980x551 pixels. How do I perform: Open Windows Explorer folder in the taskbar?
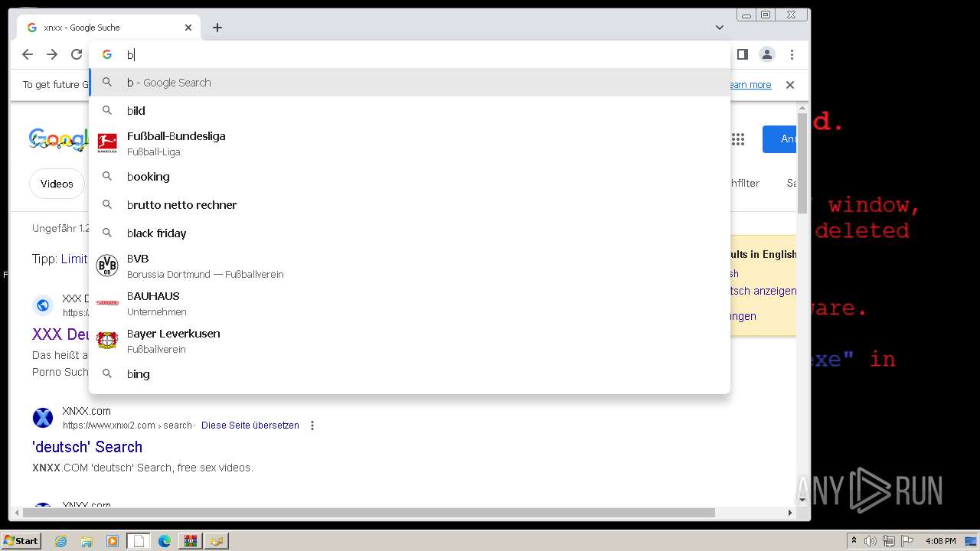coord(87,541)
